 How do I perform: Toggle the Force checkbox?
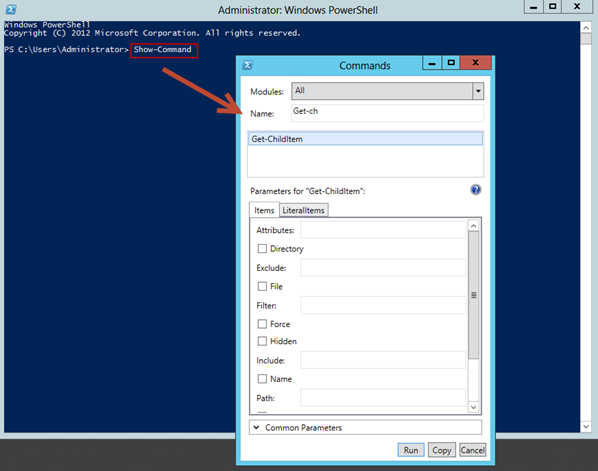[262, 324]
